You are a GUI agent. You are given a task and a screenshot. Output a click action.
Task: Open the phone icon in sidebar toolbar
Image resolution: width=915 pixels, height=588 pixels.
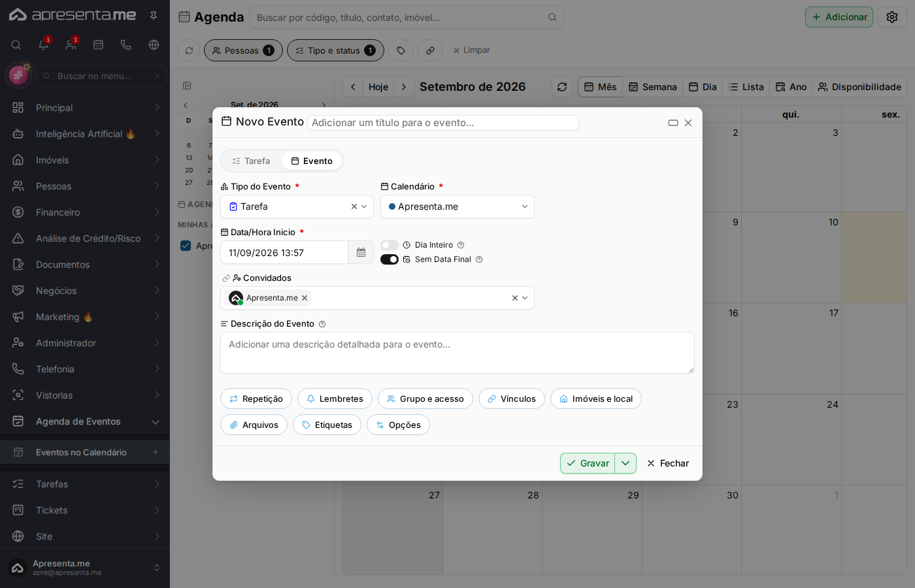(x=126, y=44)
